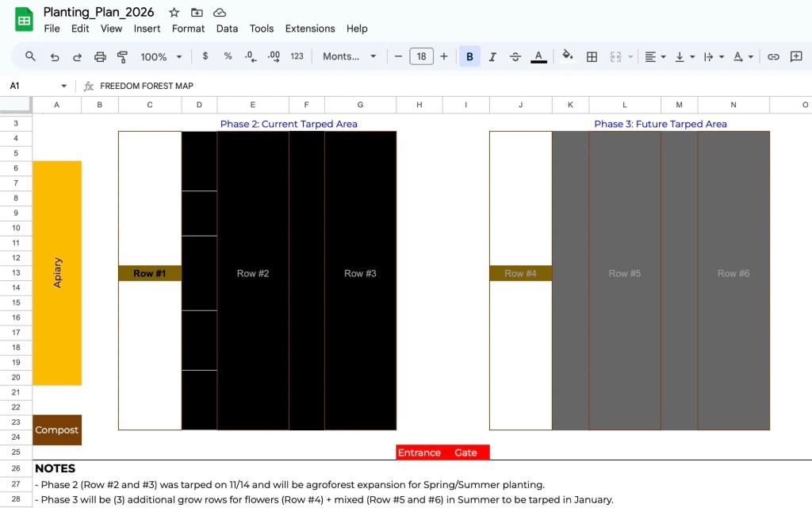Open the Format menu
Screen dimensions: 812x508
188,29
